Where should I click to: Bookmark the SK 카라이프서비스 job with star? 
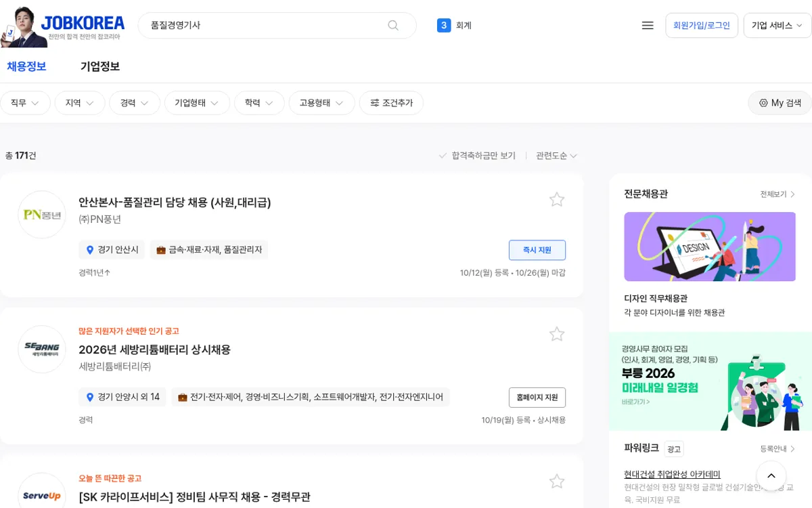tap(557, 482)
